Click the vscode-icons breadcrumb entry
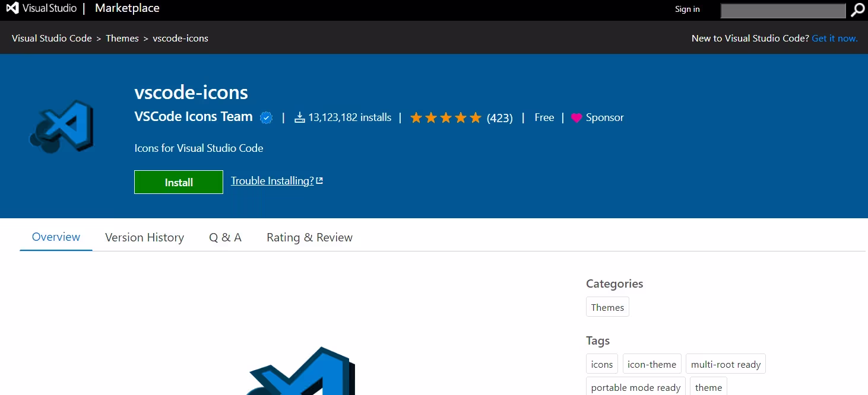Image resolution: width=868 pixels, height=395 pixels. (x=180, y=38)
